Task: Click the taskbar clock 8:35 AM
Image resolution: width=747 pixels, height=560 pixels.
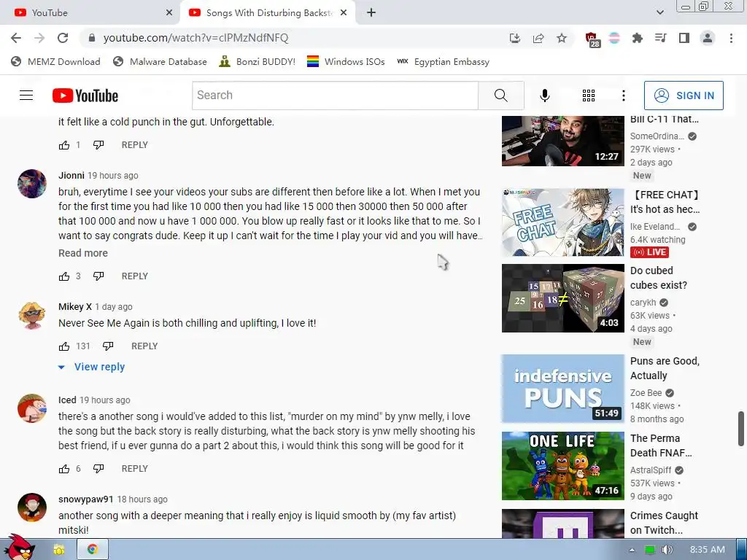Action: click(x=708, y=550)
